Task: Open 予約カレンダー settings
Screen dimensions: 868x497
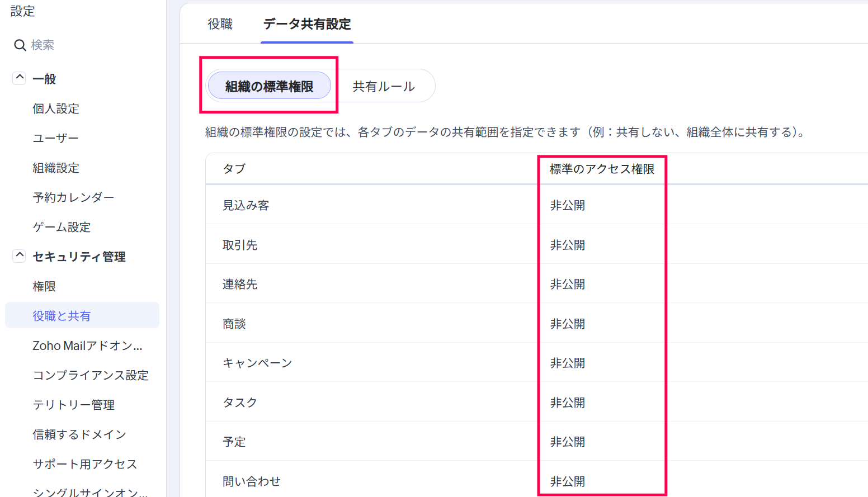Action: [x=73, y=197]
